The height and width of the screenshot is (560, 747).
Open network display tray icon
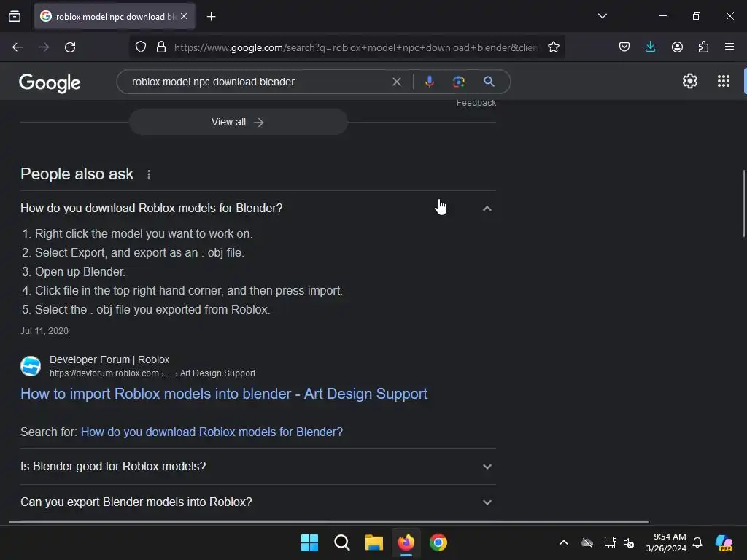pyautogui.click(x=610, y=542)
